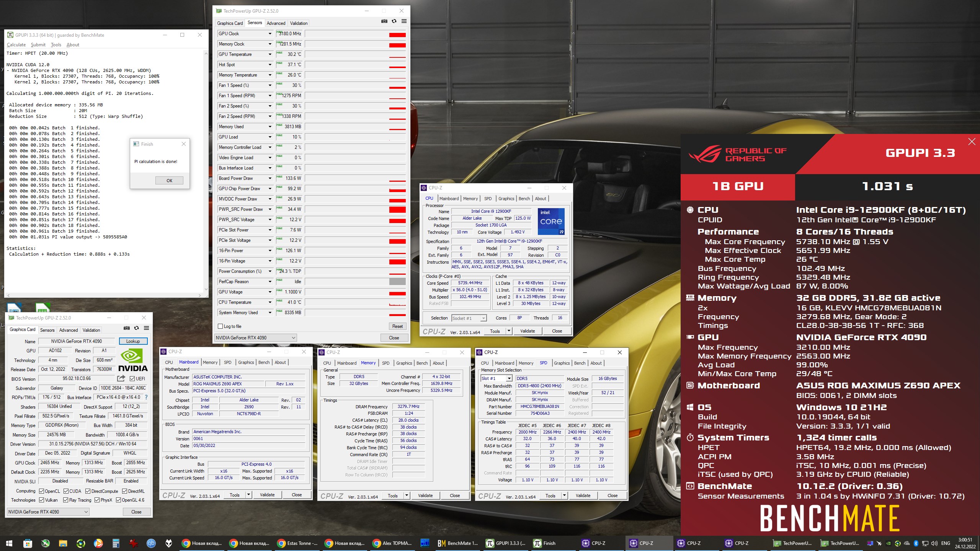980x551 pixels.
Task: Click the Name field showing NVIDIA GeForce RTX 4090
Action: [x=76, y=341]
